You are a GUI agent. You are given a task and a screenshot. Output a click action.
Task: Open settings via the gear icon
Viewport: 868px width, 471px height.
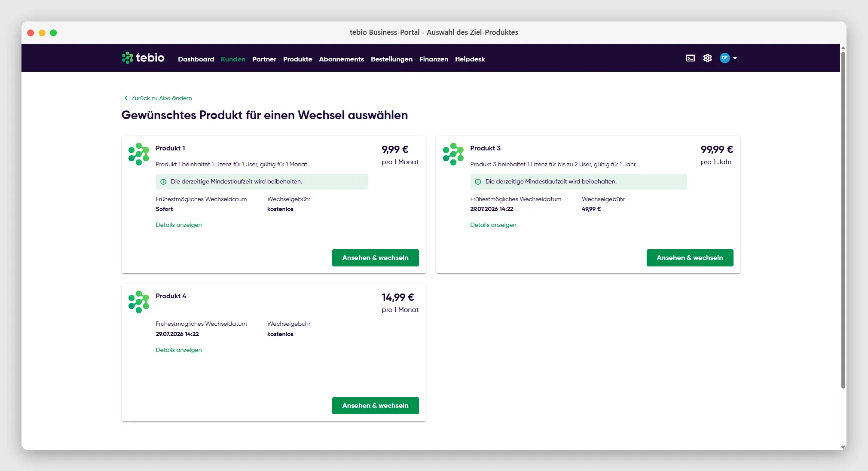707,58
